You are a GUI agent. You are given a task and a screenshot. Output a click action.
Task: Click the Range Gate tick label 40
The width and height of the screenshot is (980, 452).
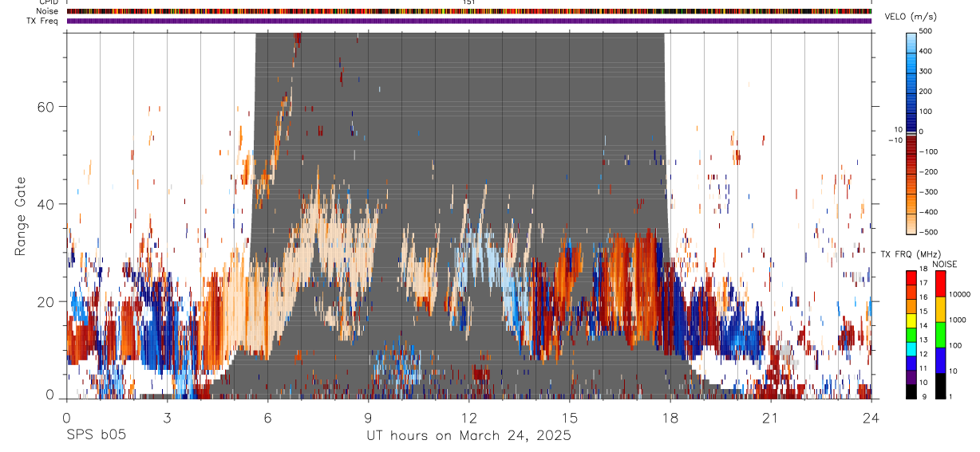(x=47, y=204)
